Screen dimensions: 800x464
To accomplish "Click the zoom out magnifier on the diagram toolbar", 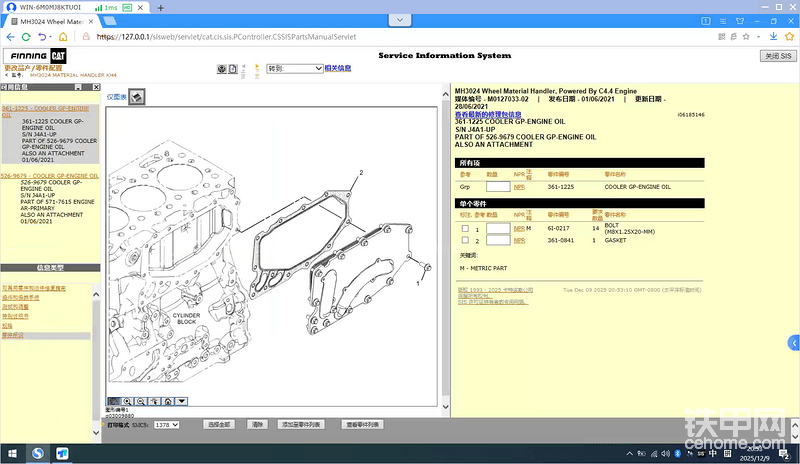I will click(141, 402).
